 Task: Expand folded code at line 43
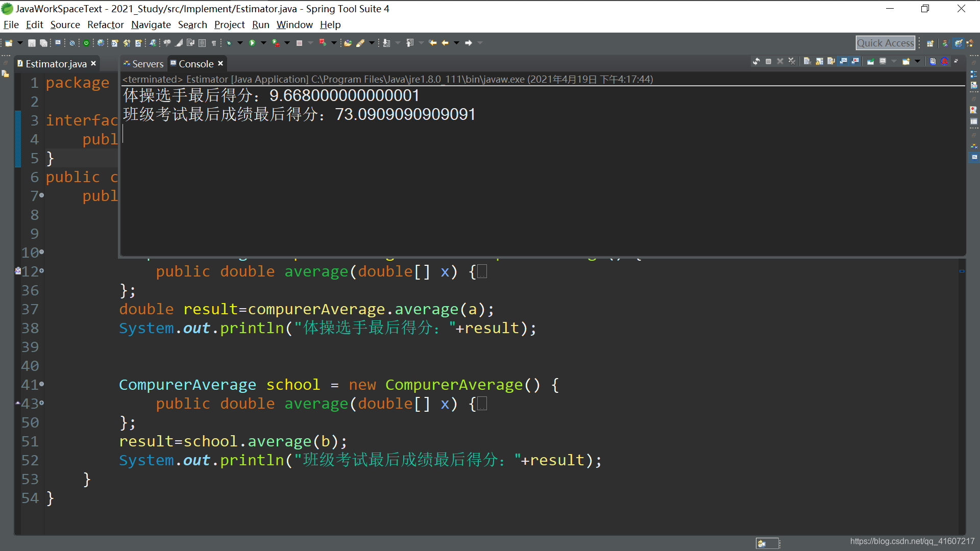41,403
